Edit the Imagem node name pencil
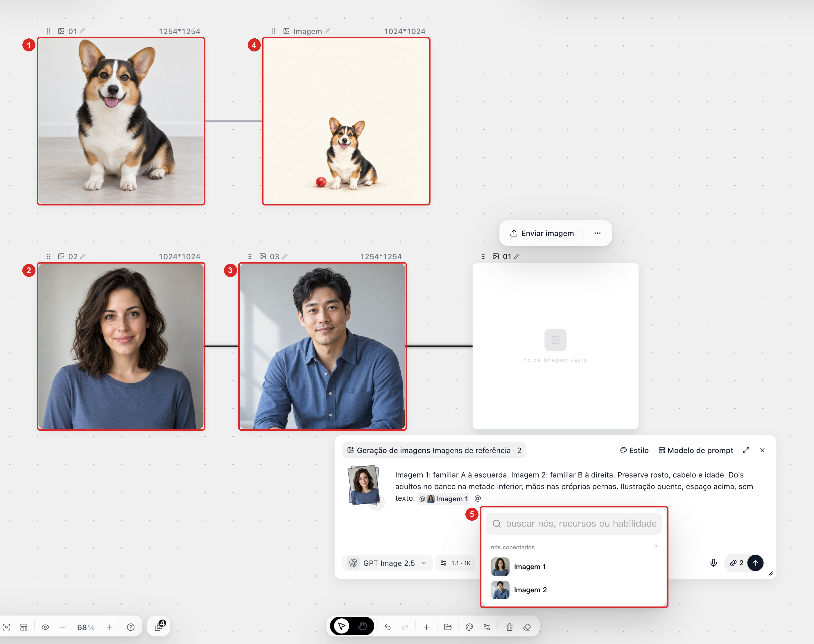The image size is (814, 644). point(327,31)
